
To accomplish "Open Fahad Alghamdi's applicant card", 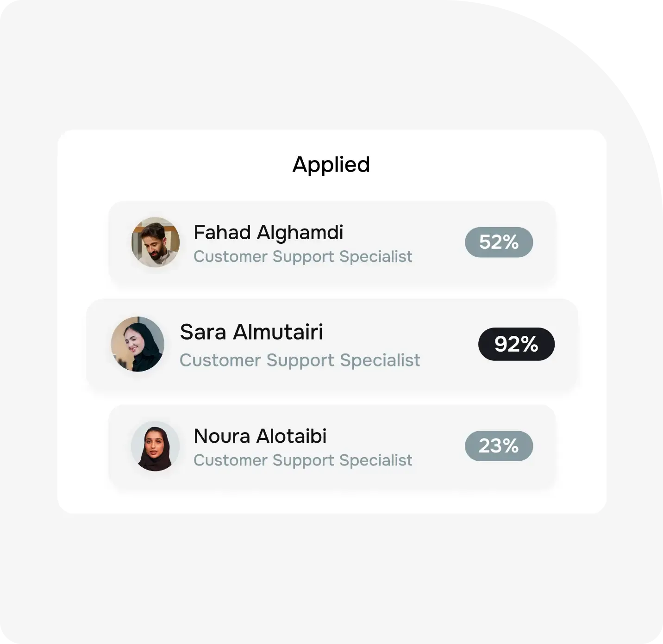I will coord(331,241).
